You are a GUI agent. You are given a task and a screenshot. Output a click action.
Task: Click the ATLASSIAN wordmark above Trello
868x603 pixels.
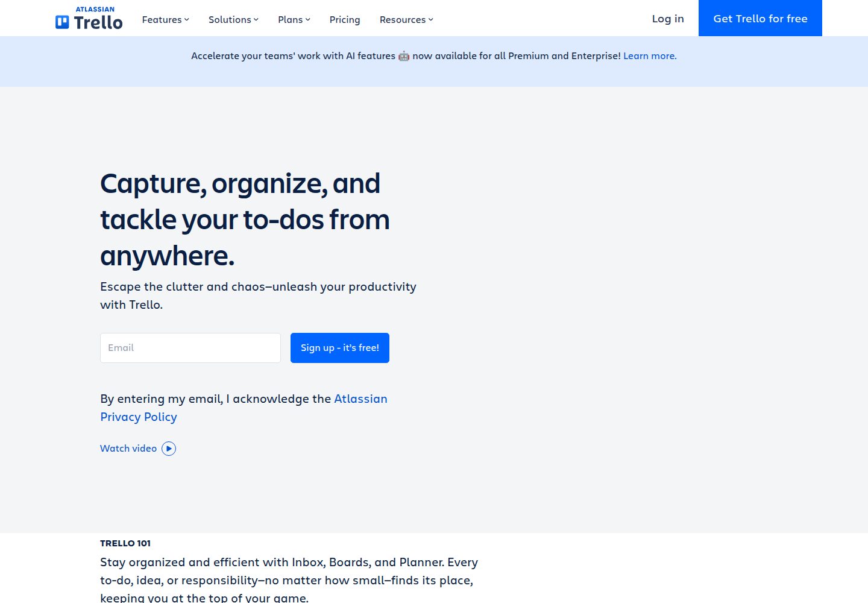point(95,9)
